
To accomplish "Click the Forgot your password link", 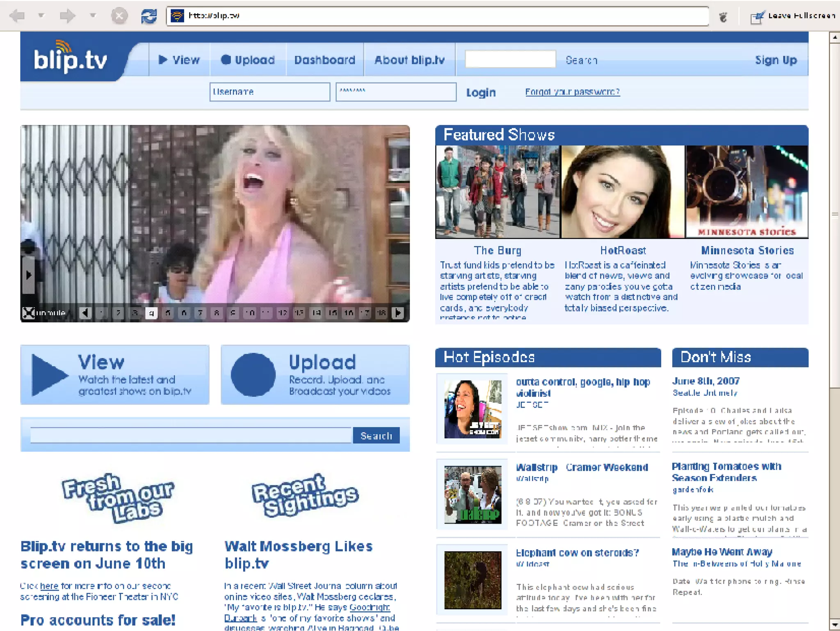I will coord(572,92).
